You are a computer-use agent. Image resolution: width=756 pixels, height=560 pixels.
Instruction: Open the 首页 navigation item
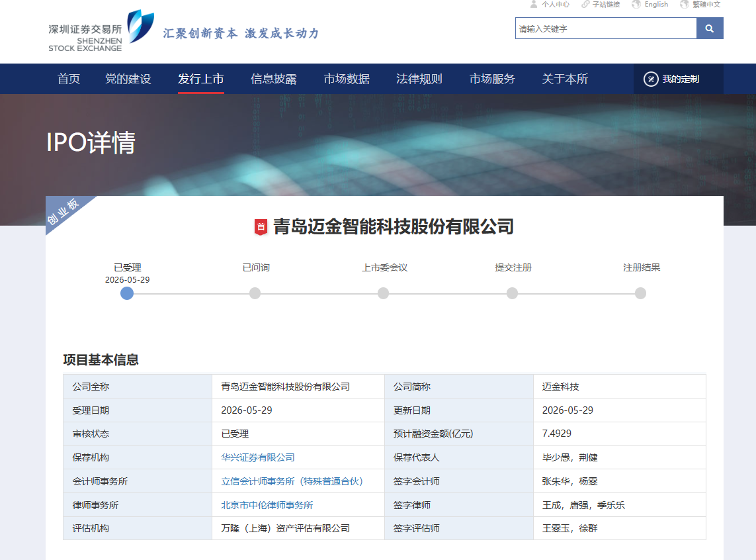click(69, 79)
